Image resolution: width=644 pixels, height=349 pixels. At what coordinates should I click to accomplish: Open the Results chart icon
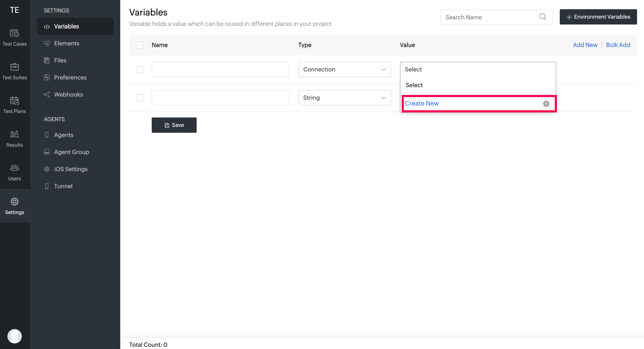15,134
